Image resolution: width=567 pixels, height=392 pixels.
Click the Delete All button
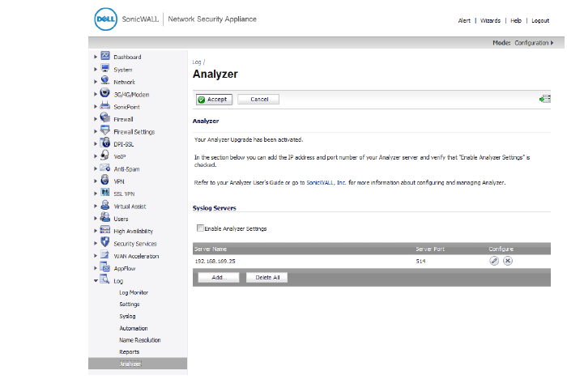(x=266, y=277)
